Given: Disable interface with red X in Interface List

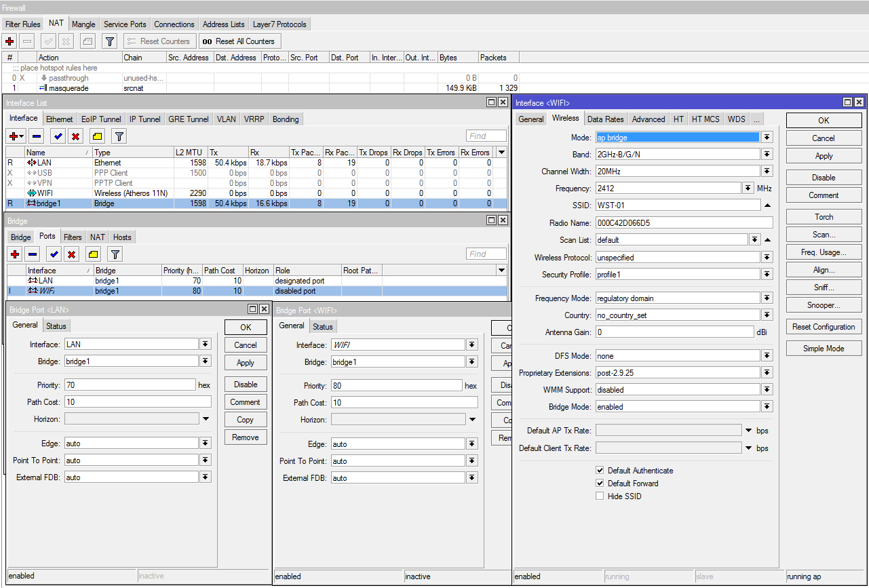Looking at the screenshot, I should click(75, 136).
